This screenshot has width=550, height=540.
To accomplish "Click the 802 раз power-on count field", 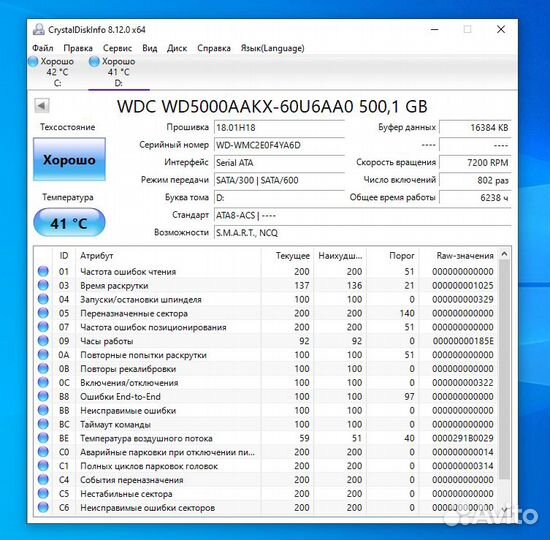I will [475, 180].
